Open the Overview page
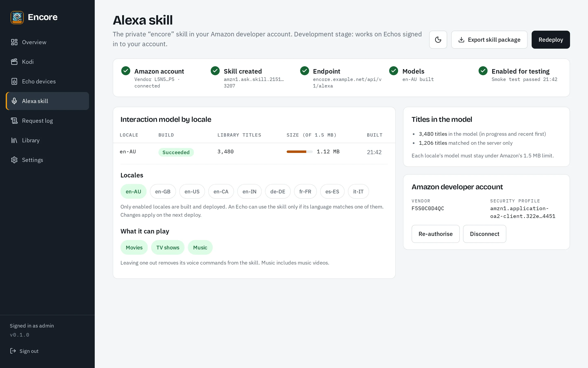 click(47, 42)
